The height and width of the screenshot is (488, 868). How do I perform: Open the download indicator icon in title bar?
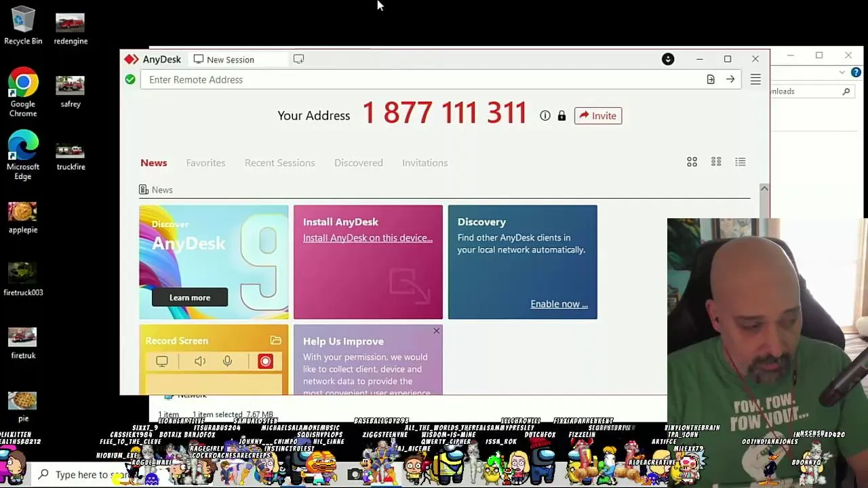(668, 59)
